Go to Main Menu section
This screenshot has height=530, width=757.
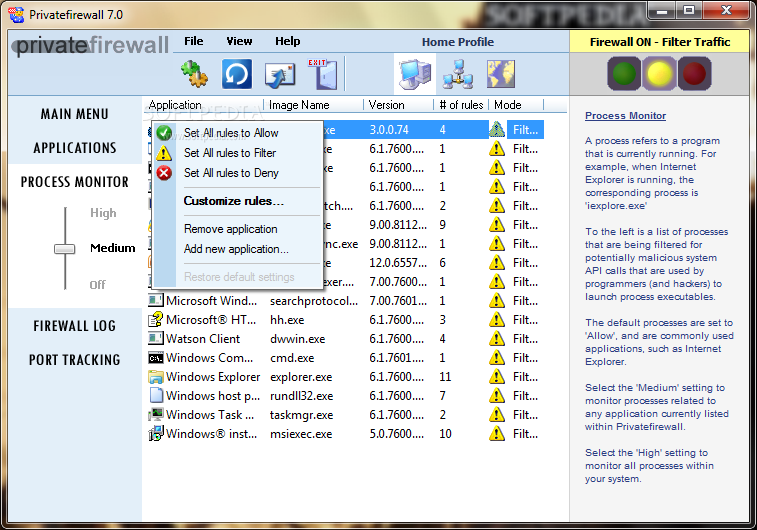tap(74, 114)
